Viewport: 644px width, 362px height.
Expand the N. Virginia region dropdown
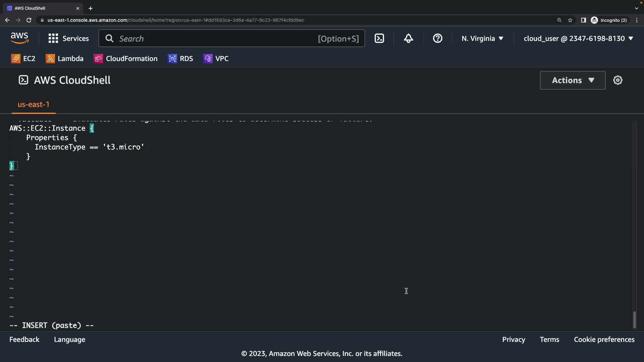[482, 39]
